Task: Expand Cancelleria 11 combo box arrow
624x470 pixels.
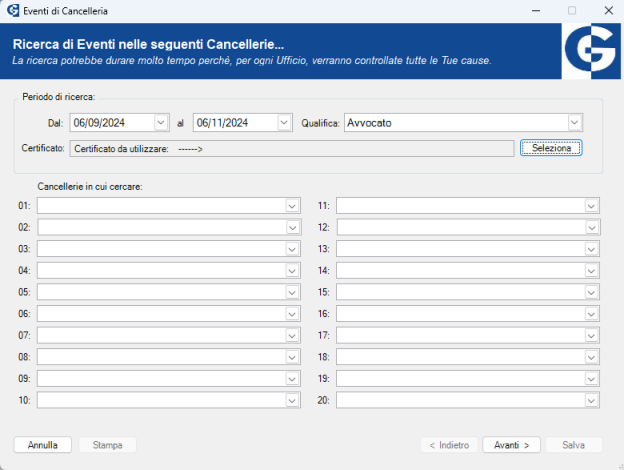Action: 591,206
